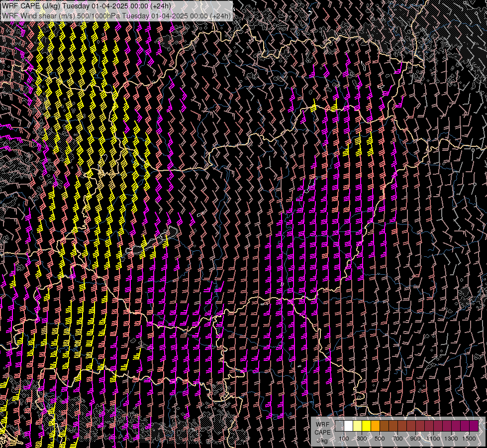Click the legend value 500
The width and height of the screenshot is (487, 448).
click(380, 439)
